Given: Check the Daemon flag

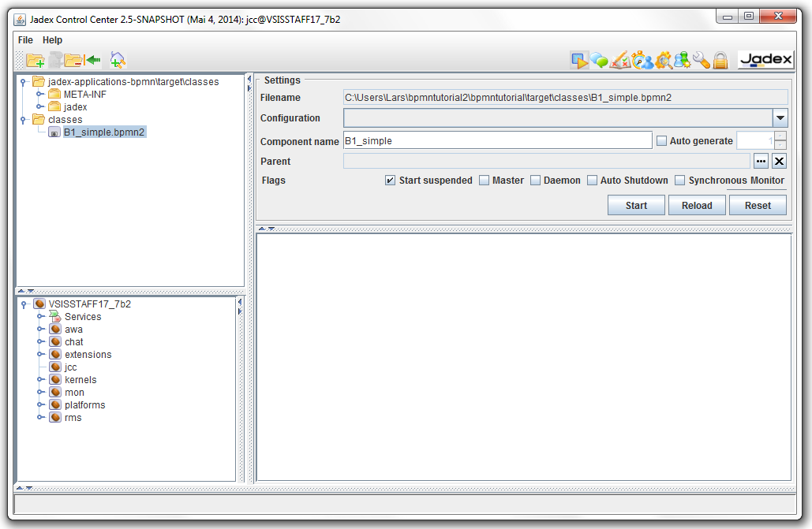Looking at the screenshot, I should pos(536,181).
